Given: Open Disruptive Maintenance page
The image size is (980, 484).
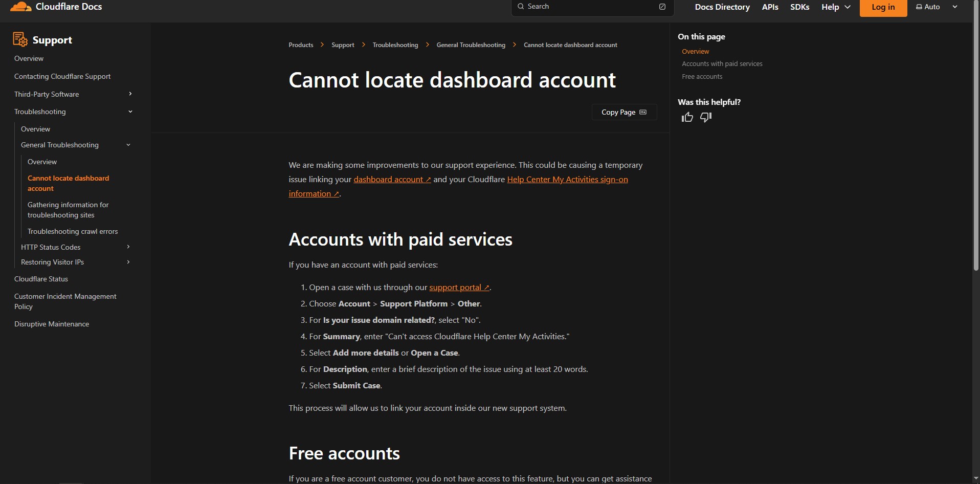Looking at the screenshot, I should 52,324.
